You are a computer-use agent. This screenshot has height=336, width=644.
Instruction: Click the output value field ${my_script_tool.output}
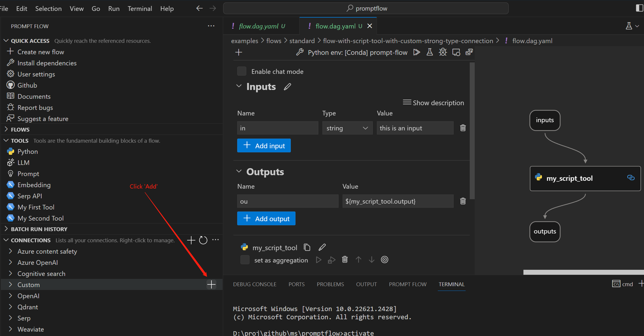click(x=397, y=201)
